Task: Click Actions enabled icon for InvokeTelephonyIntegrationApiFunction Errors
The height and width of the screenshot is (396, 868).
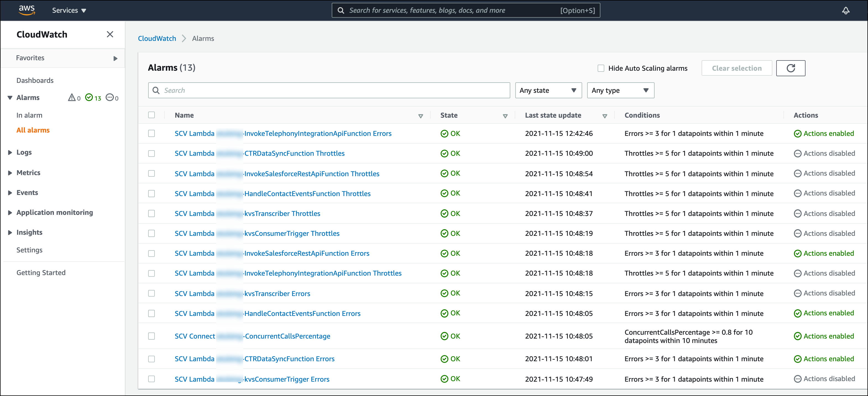Action: [798, 134]
